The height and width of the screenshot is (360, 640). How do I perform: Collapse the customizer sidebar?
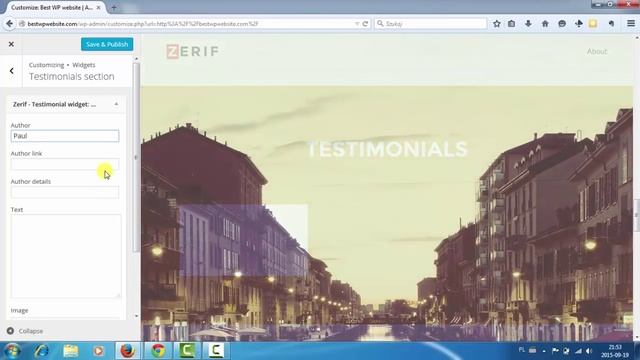[x=25, y=331]
